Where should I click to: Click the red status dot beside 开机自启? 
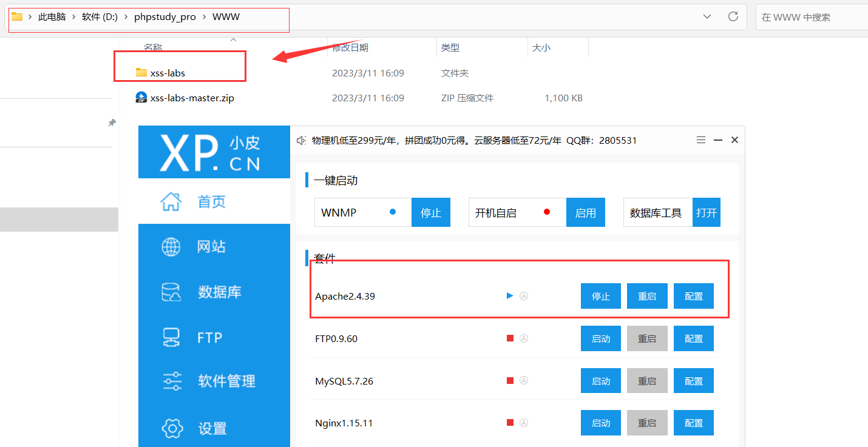(547, 212)
